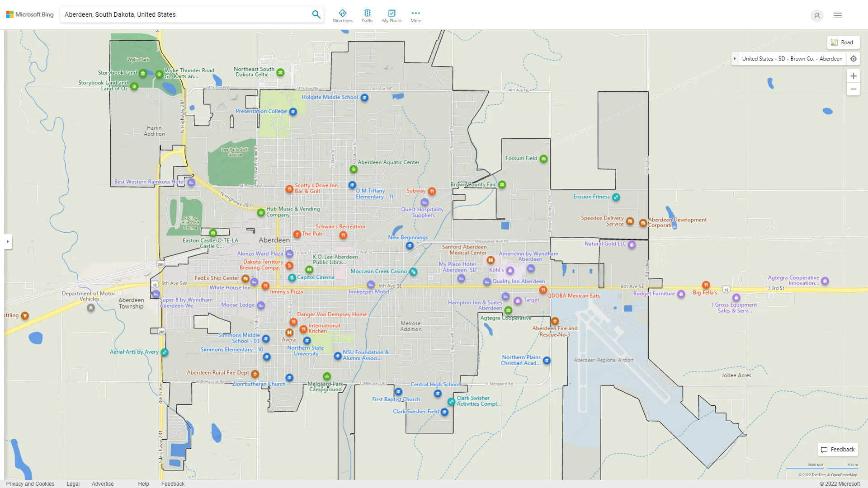Screen dimensions: 868x488
Task: Click the zoom in button on map
Action: click(853, 75)
